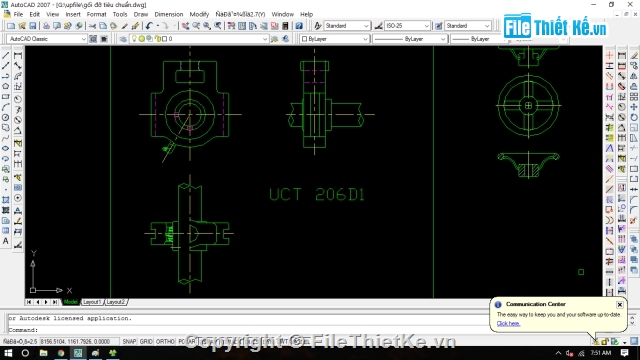Toggle GRID display in status bar
Viewport: 640px width, 360px height.
click(x=146, y=341)
